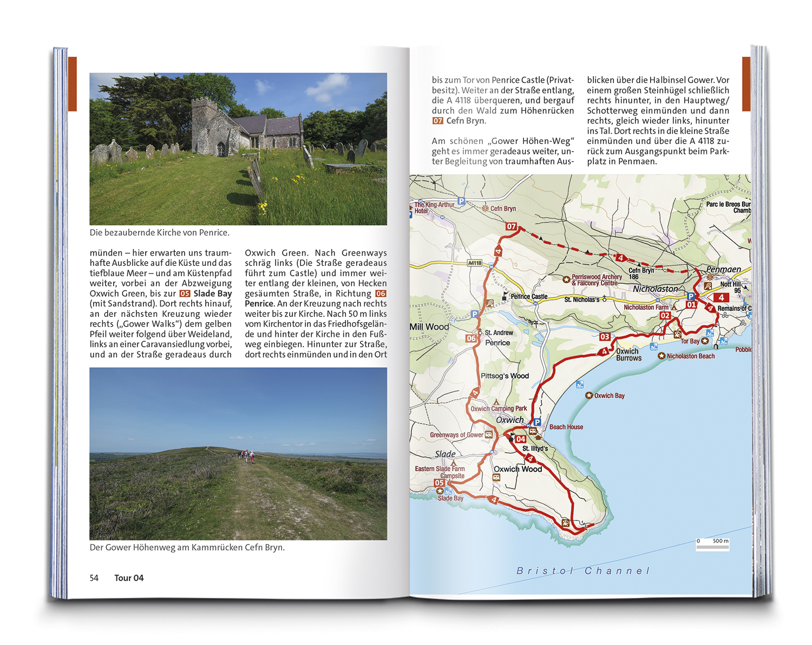Click the star icon above Slade Bay label
This screenshot has width=812, height=645.
pyautogui.click(x=440, y=491)
